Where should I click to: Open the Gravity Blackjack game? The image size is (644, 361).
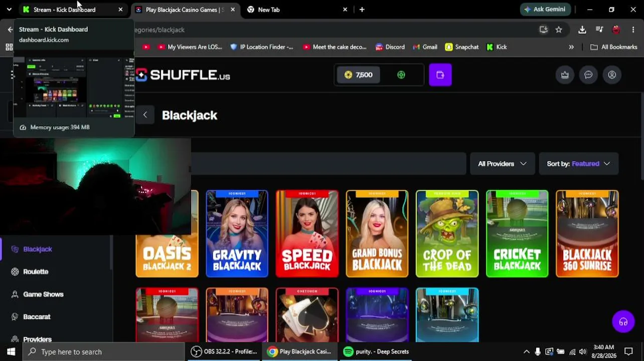coord(237,234)
